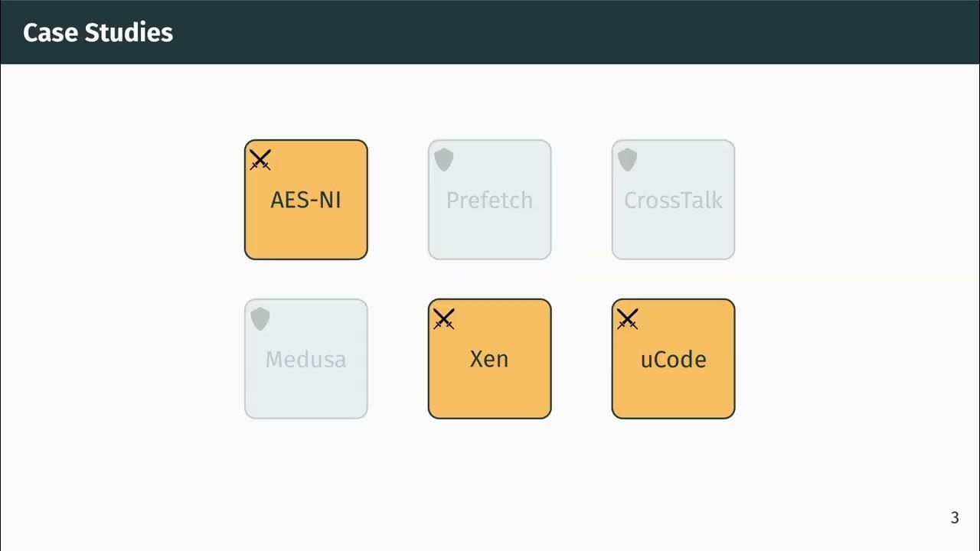
Task: Click the slide number 3
Action: pyautogui.click(x=955, y=518)
